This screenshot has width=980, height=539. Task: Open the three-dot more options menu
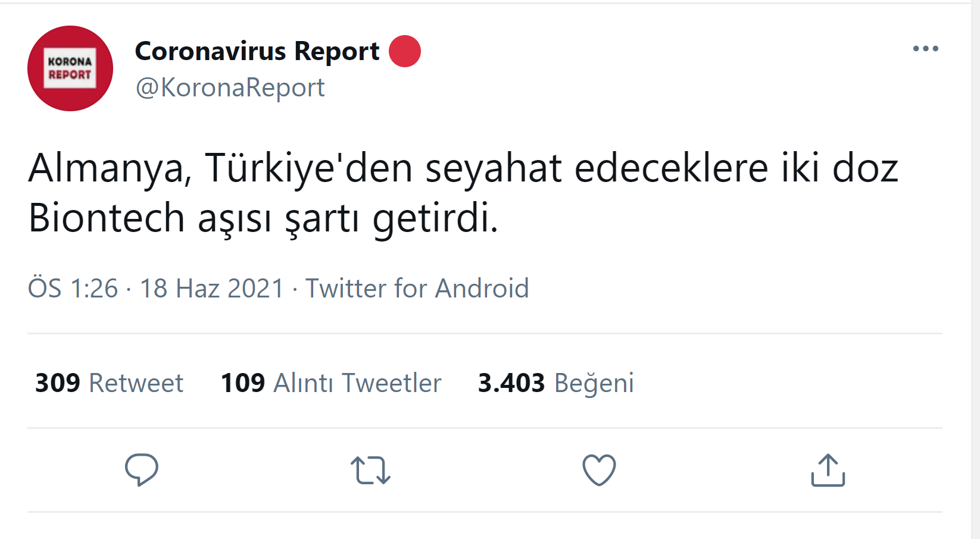tap(925, 49)
